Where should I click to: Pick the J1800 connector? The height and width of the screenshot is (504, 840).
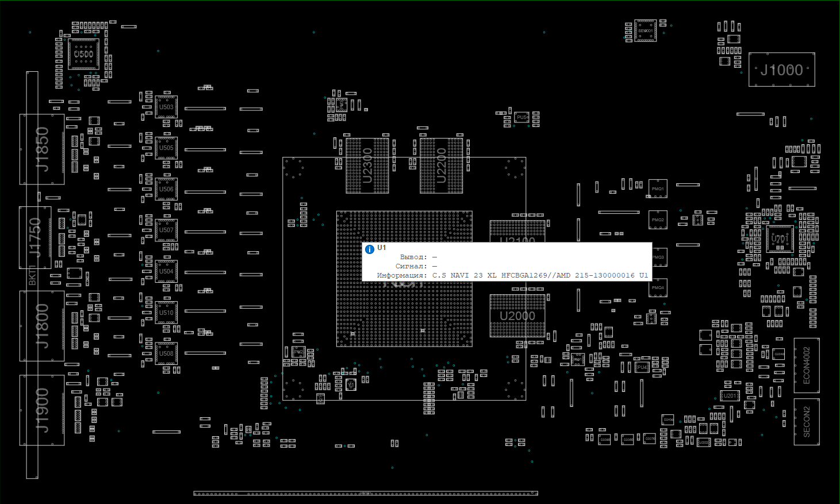42,326
